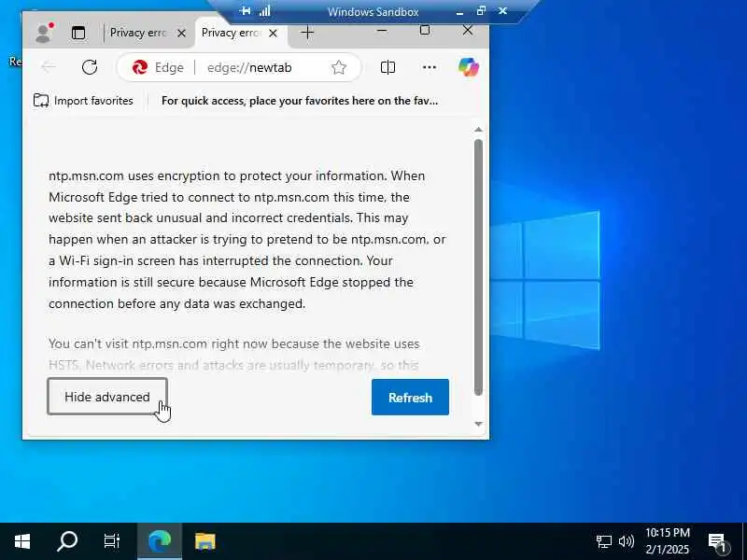Open Task View on taskbar

112,541
